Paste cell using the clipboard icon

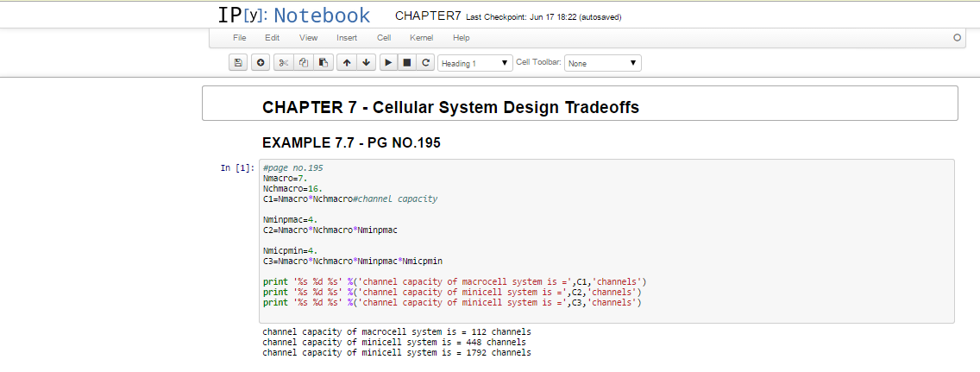(323, 63)
